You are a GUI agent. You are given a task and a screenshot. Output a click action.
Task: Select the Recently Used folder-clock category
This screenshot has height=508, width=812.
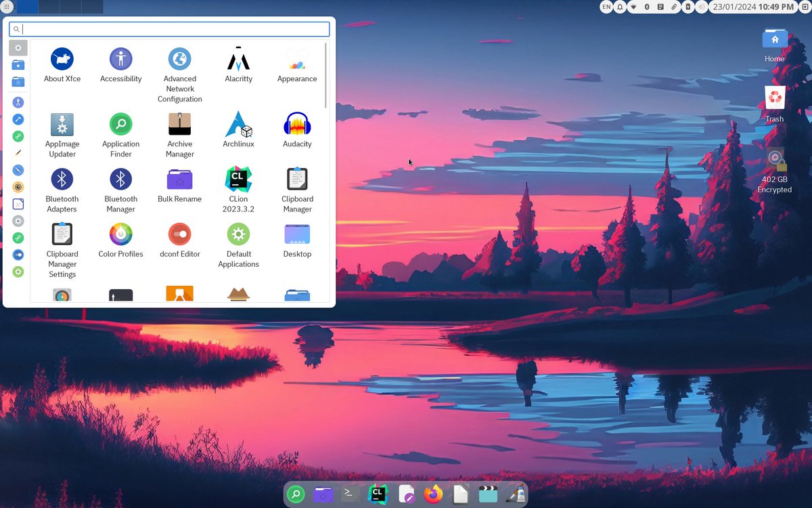pos(18,82)
